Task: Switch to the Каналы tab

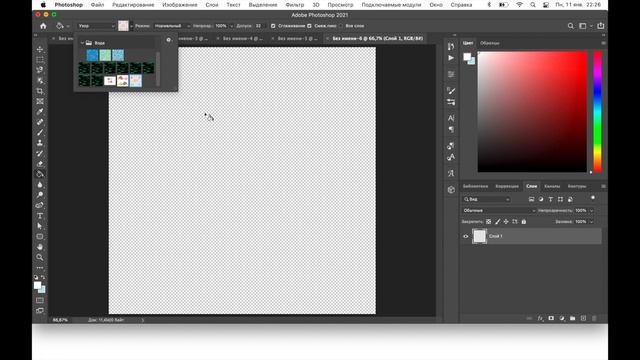Action: [x=552, y=186]
